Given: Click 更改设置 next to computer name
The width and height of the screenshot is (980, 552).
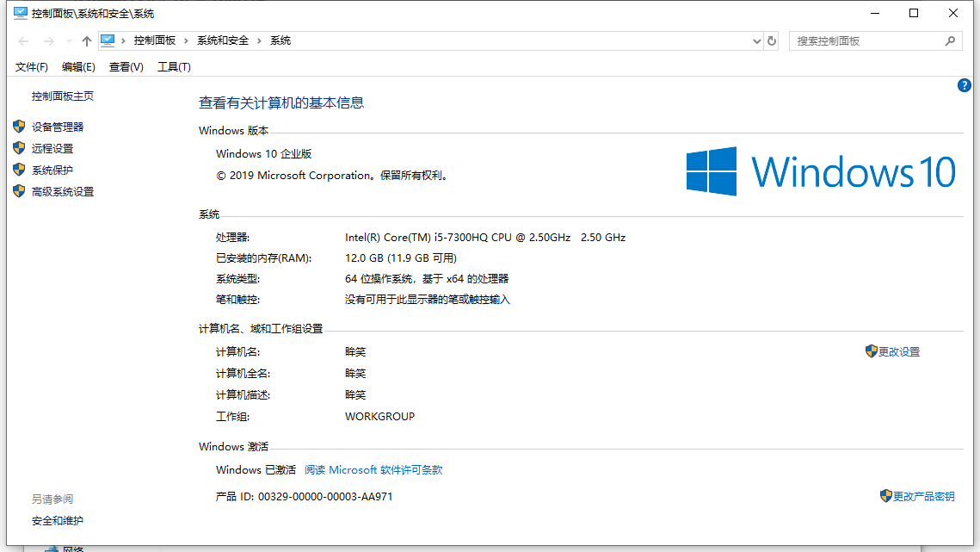Looking at the screenshot, I should pos(899,352).
